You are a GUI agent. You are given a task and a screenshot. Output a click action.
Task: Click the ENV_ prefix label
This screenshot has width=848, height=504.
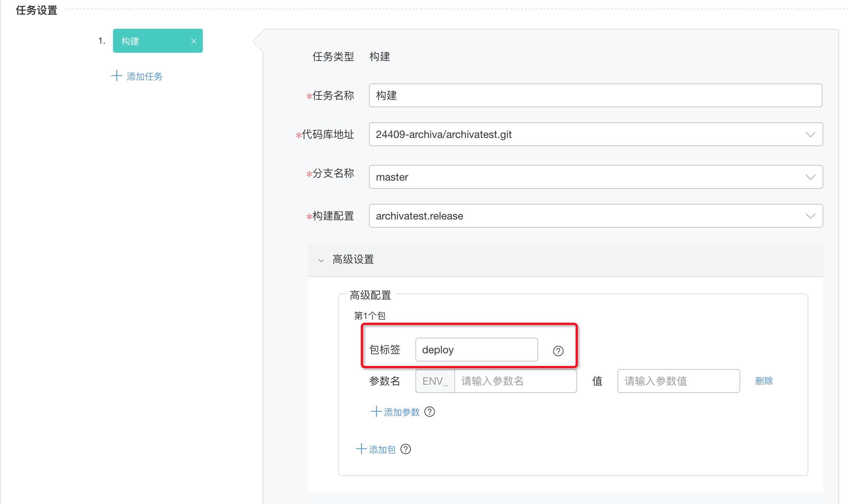435,381
